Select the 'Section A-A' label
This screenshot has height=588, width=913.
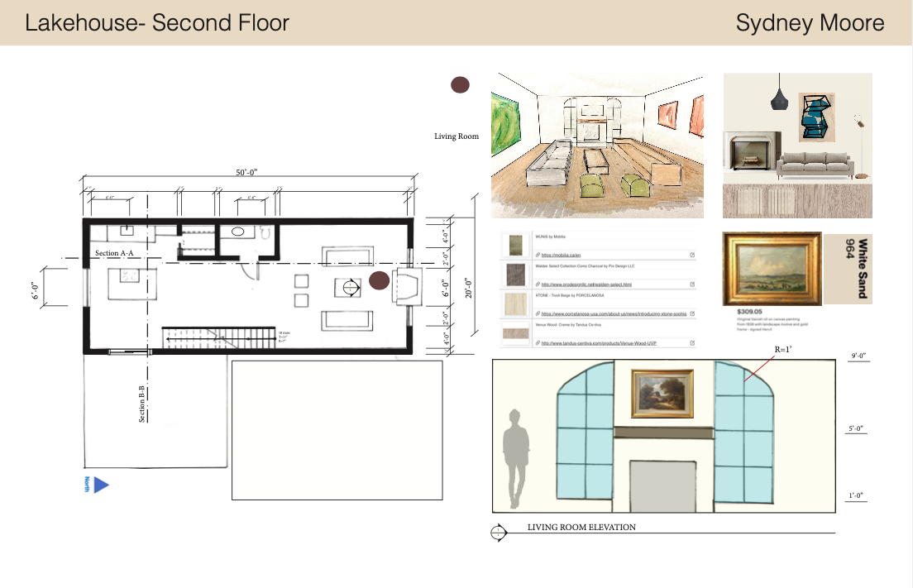click(114, 253)
